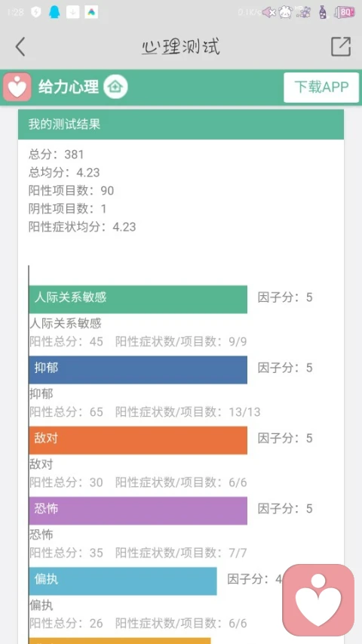Tap the purple 恐怖 factor bar
The height and width of the screenshot is (644, 362).
138,510
